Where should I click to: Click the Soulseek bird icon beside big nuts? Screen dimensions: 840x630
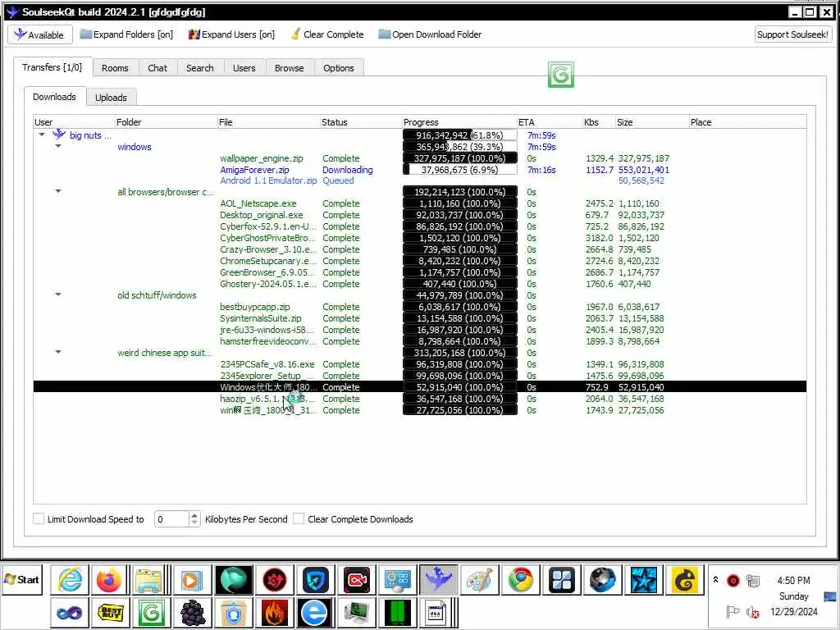tap(59, 135)
